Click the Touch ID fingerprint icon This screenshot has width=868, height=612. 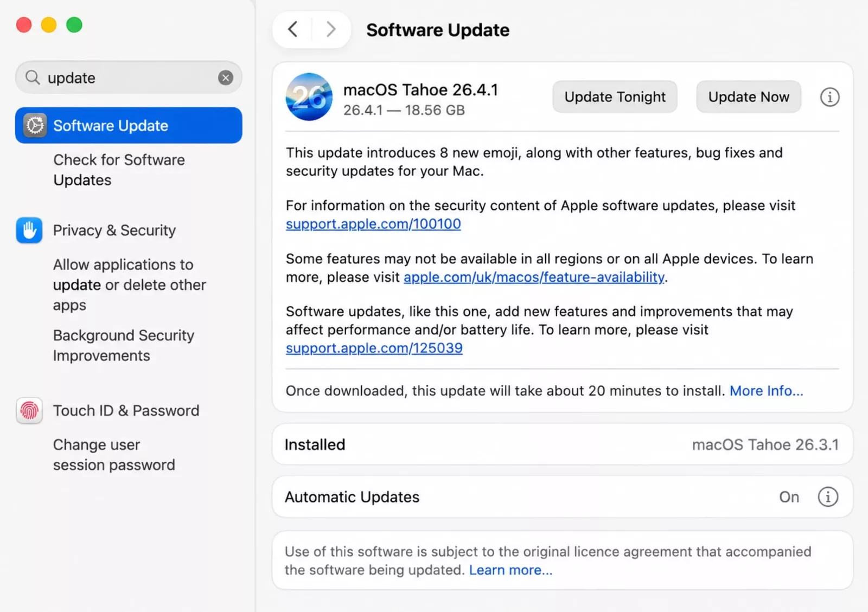[29, 410]
